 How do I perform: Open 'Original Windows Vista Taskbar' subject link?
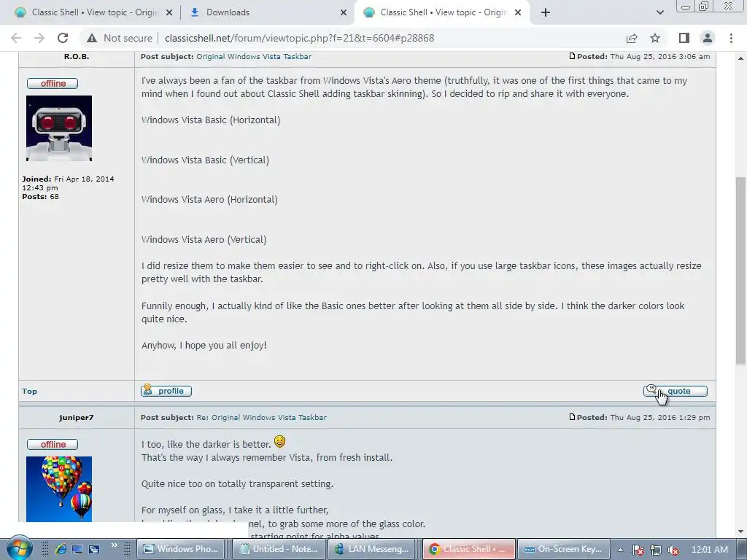tap(254, 56)
